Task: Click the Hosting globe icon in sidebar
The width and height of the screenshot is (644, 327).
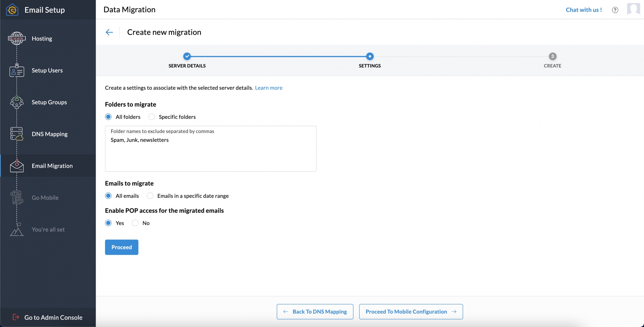Action: [x=17, y=39]
